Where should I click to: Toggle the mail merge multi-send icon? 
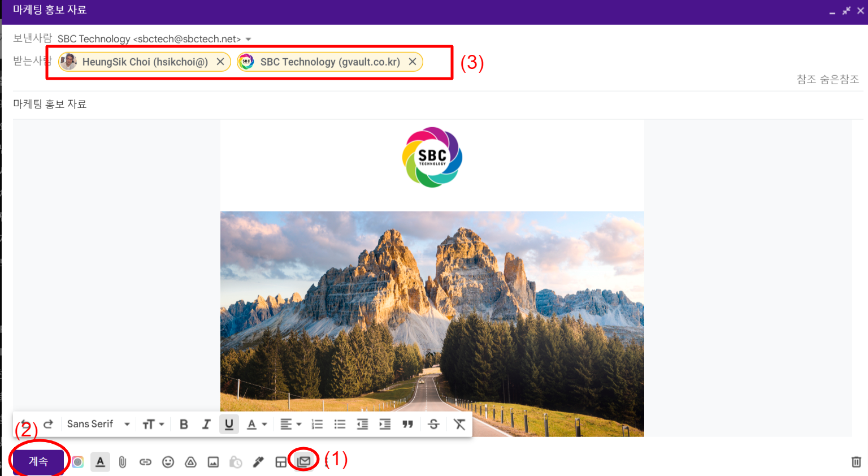tap(304, 461)
